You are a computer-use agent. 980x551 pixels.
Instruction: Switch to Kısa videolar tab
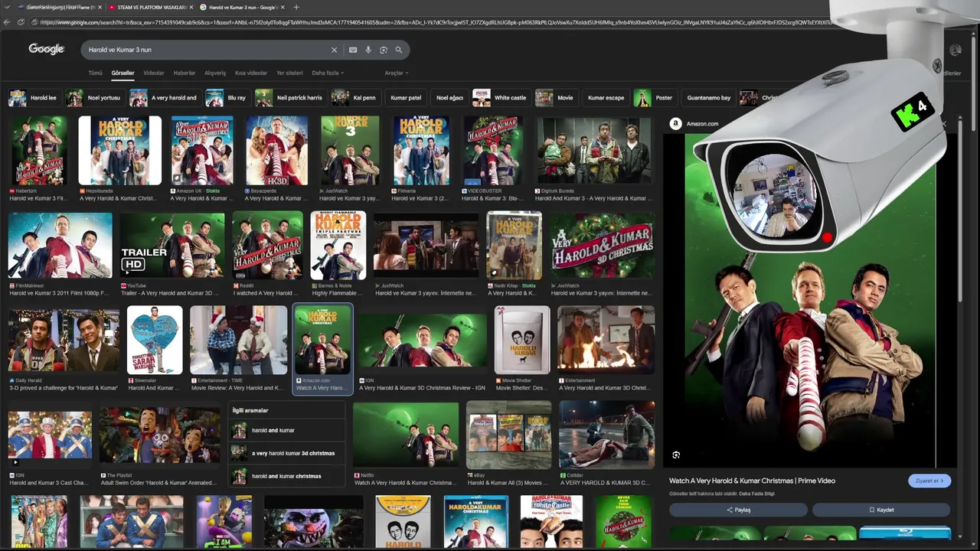(x=251, y=73)
